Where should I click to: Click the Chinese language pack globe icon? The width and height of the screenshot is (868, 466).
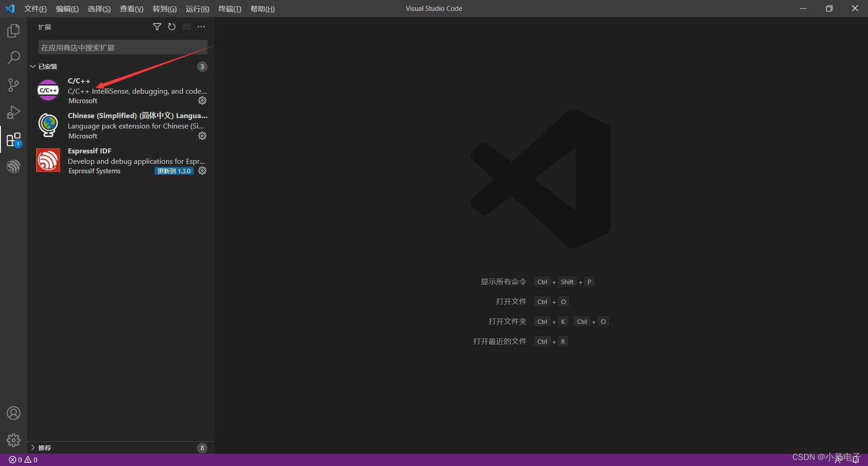click(48, 125)
